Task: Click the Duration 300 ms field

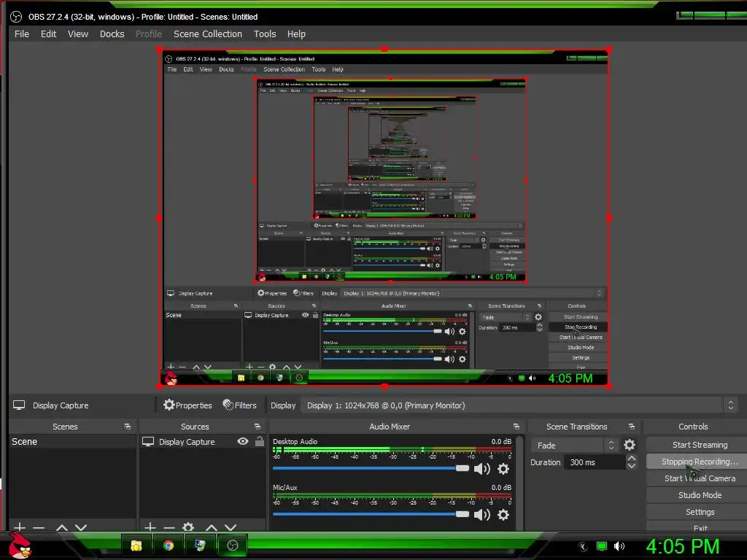Action: tap(595, 462)
